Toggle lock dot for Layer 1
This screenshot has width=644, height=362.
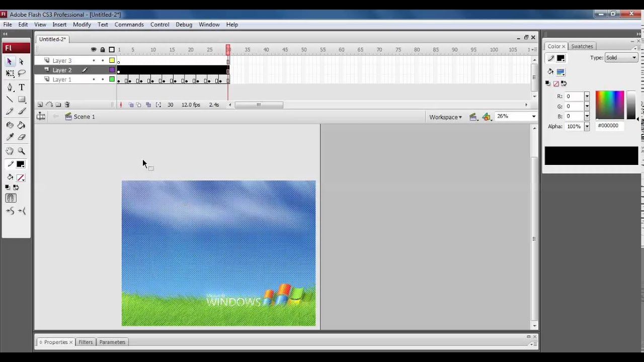[x=103, y=79]
